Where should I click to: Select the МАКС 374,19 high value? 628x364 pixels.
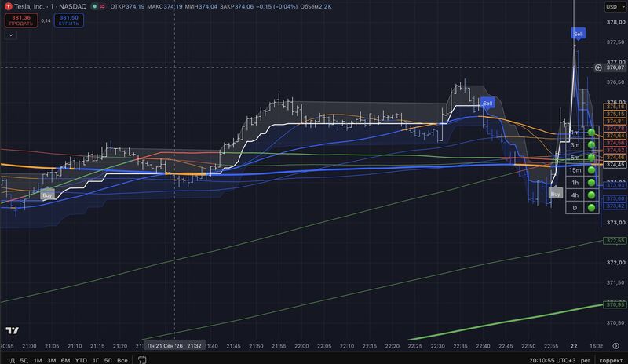[165, 6]
